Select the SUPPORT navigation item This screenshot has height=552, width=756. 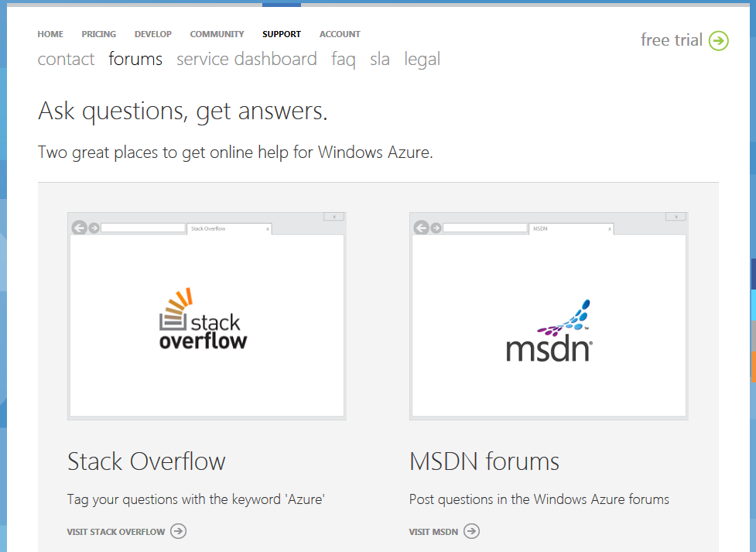click(282, 34)
